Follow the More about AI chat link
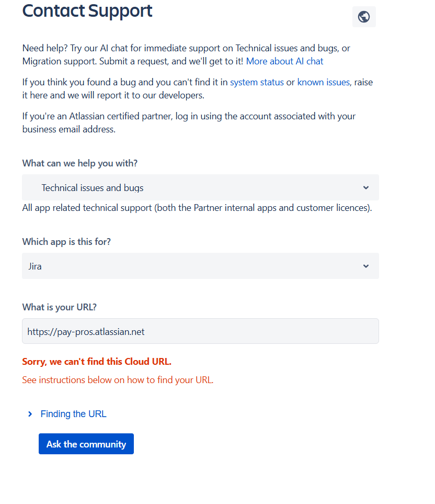Viewport: 435px width, 504px height. [284, 61]
